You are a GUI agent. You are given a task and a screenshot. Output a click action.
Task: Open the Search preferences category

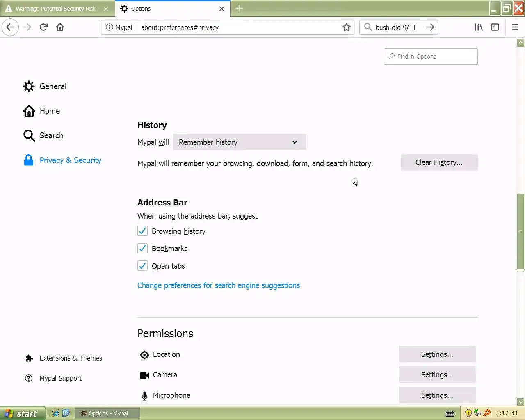tap(43, 136)
